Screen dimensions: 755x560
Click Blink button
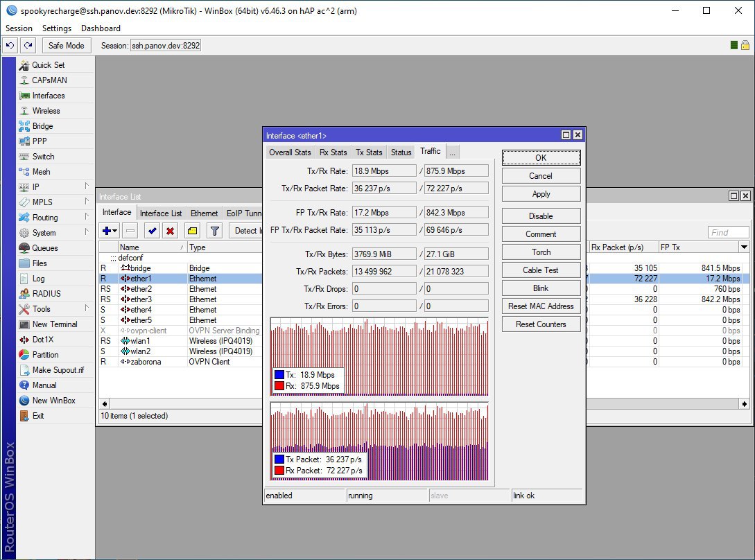click(541, 288)
